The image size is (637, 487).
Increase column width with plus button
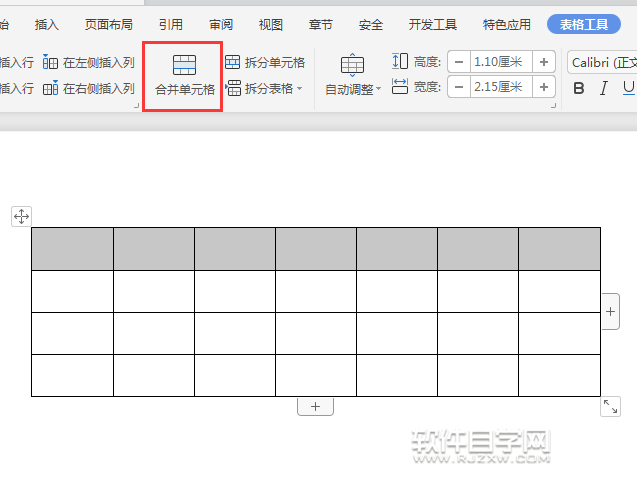(544, 87)
